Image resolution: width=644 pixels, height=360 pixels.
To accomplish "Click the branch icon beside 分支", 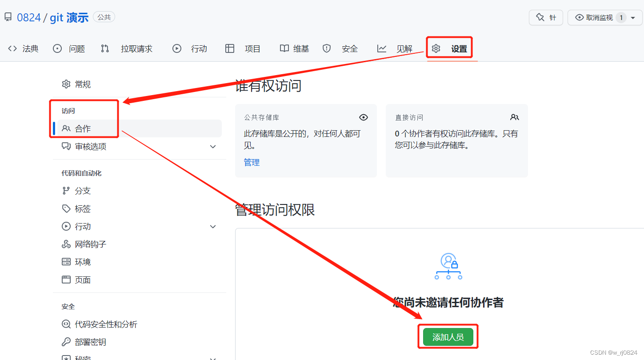I will click(66, 191).
